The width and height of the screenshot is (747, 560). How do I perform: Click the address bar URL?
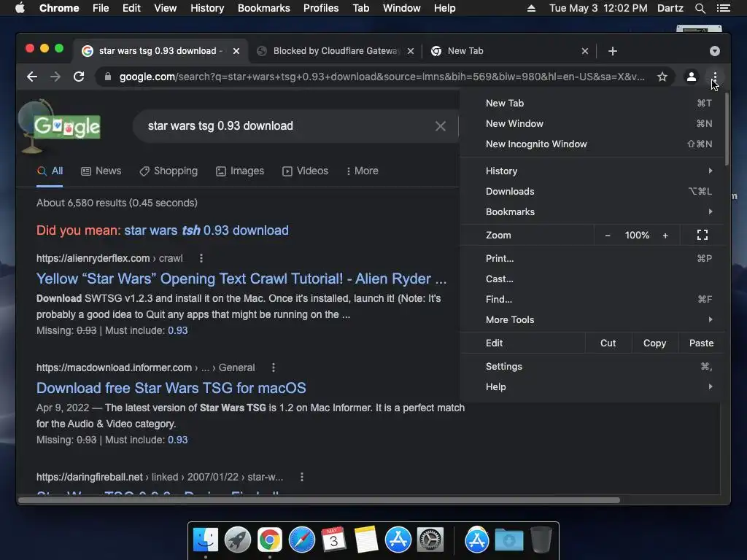382,77
